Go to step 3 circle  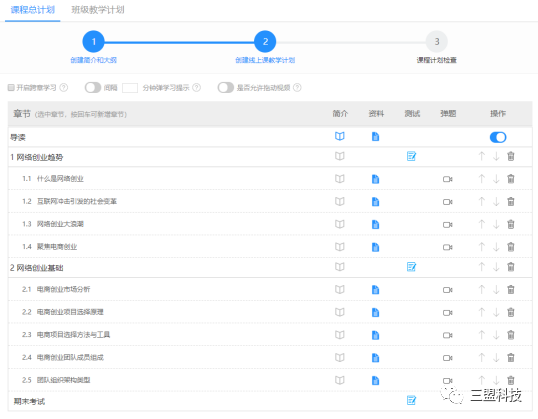point(436,42)
